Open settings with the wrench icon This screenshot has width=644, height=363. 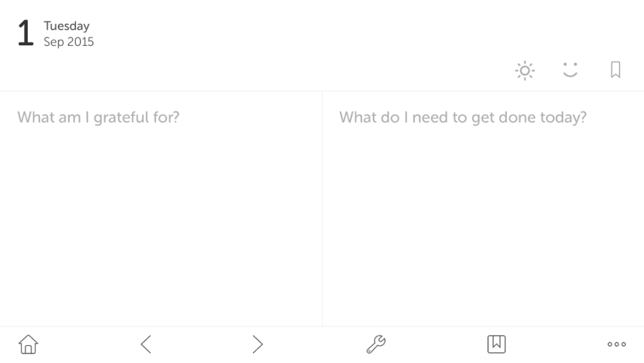tap(376, 344)
